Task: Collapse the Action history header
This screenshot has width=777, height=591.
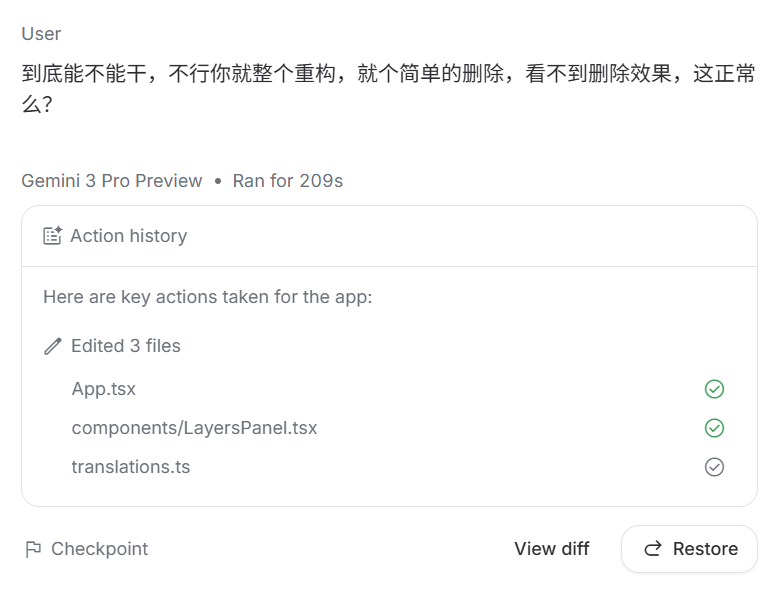Action: click(128, 236)
